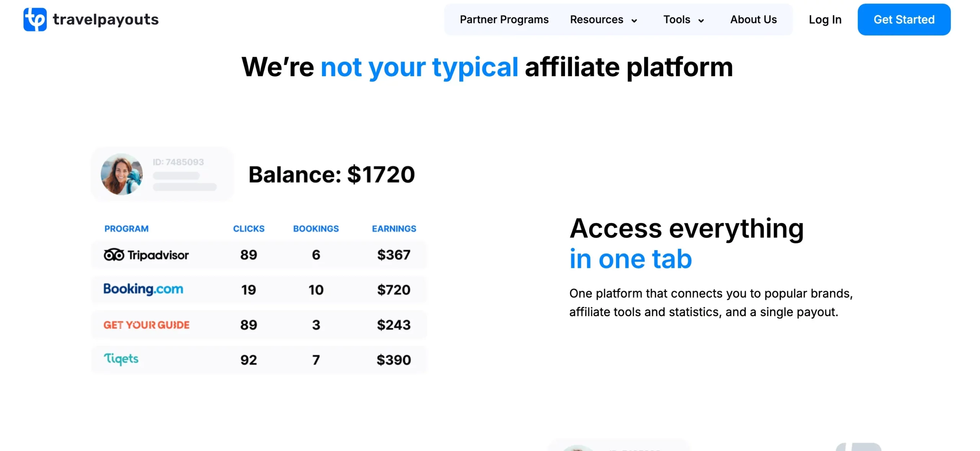Click the Balance: $1720 text

(332, 175)
